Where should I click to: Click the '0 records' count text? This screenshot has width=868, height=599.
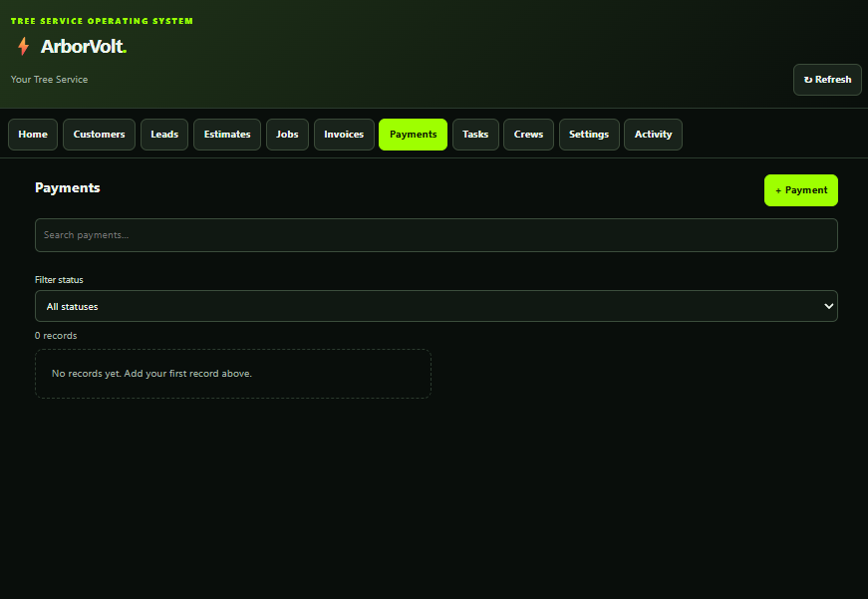click(56, 336)
